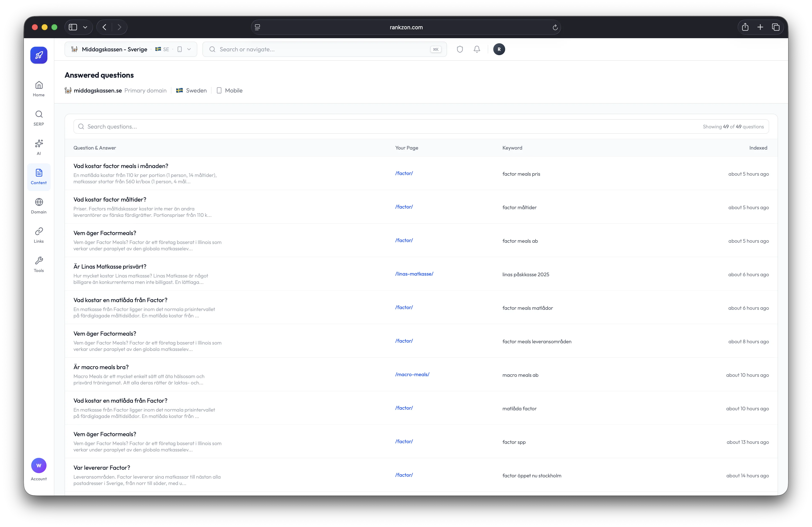Open notifications bell
Image resolution: width=812 pixels, height=527 pixels.
(477, 49)
